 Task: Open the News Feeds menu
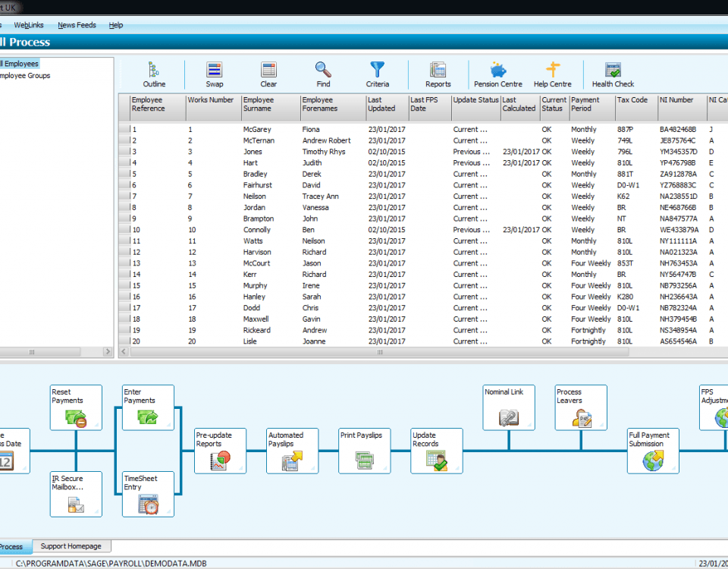click(77, 25)
